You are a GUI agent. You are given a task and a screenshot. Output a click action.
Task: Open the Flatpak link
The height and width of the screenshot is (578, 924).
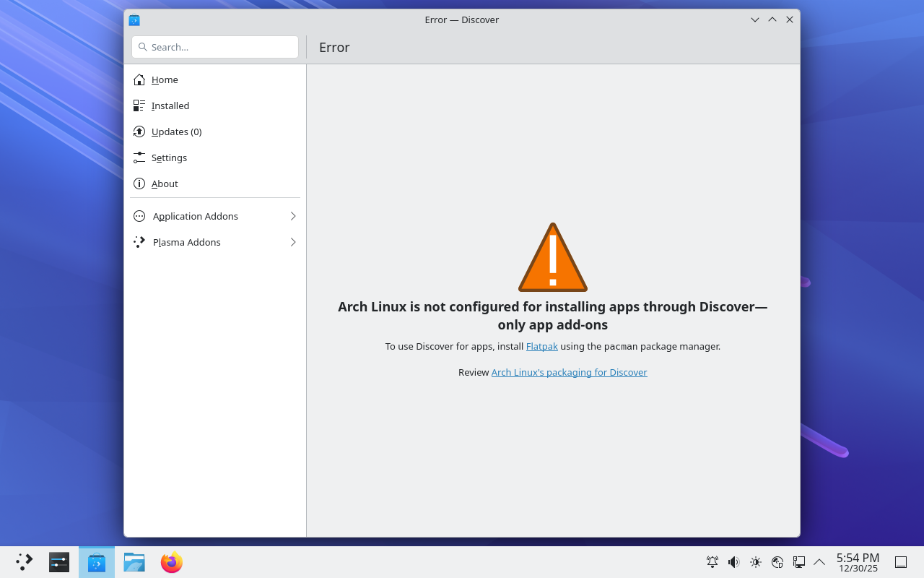tap(541, 346)
